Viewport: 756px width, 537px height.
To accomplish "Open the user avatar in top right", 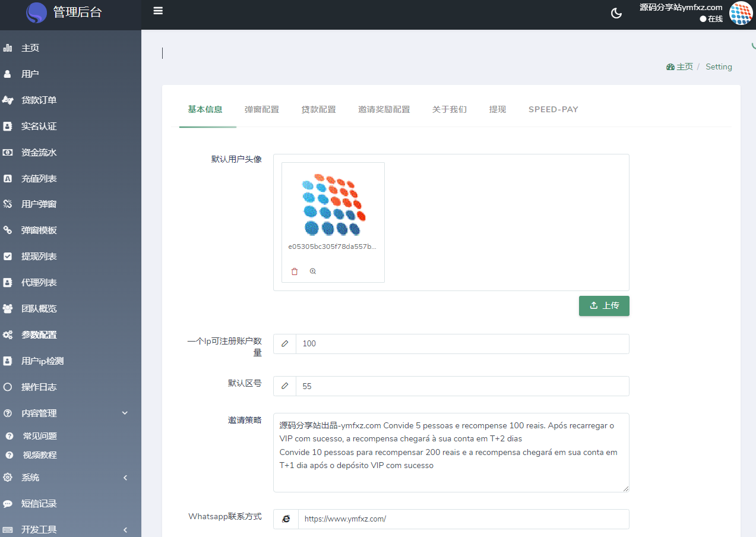I will pos(740,13).
